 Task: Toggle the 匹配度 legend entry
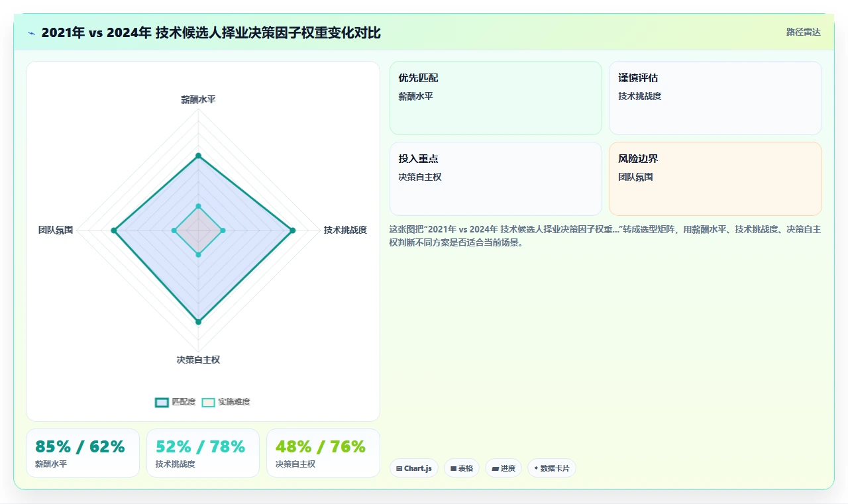tap(176, 402)
